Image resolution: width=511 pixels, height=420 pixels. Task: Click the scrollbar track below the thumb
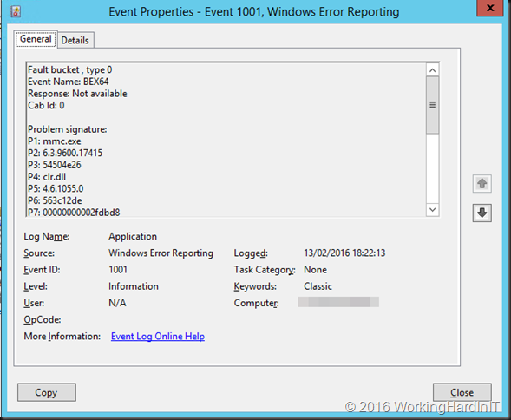432,168
